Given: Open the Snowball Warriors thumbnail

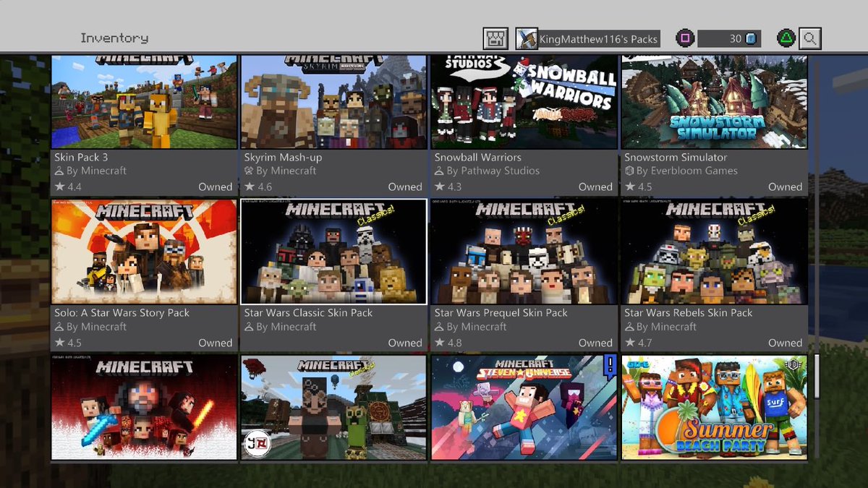Looking at the screenshot, I should point(524,101).
